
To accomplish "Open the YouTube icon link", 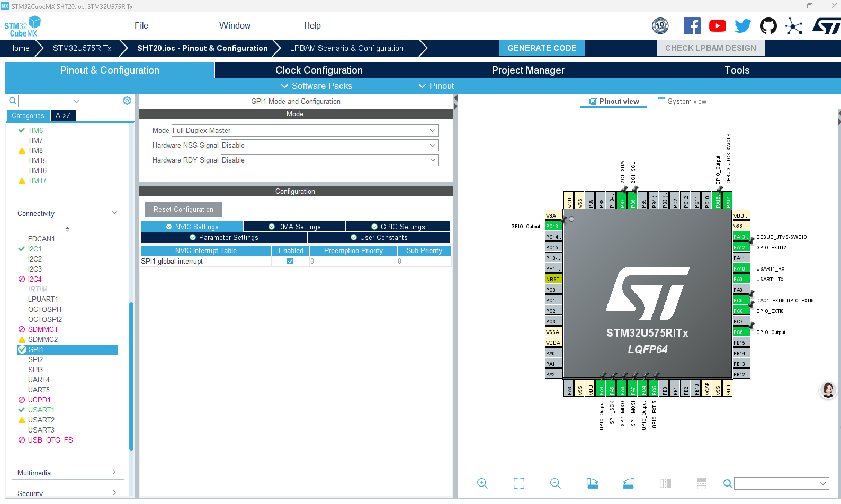I will coord(717,26).
